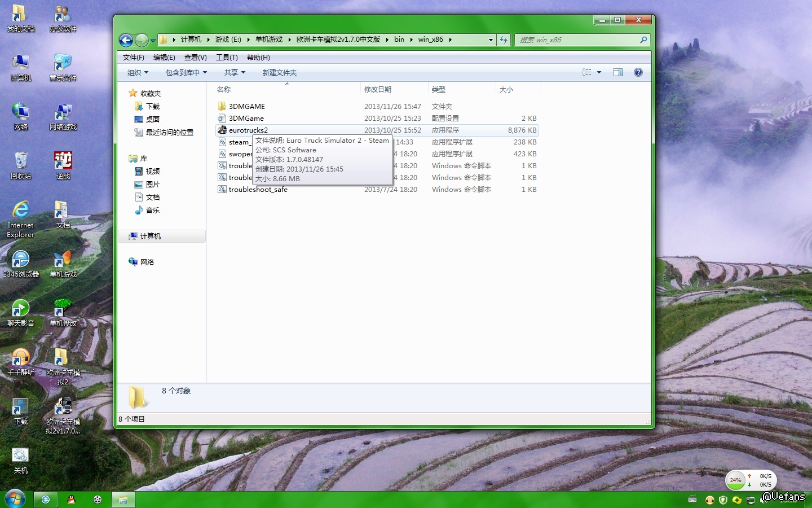Select 图片 library in navigation pane
812x508 pixels.
pos(147,184)
